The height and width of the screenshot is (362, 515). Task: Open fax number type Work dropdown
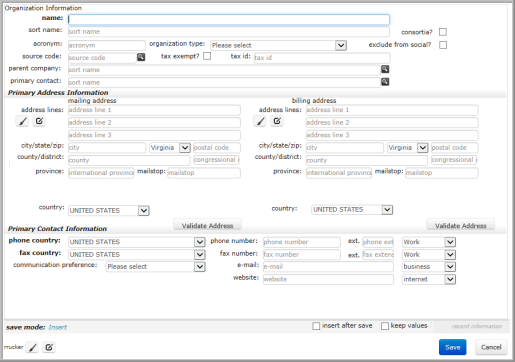tap(429, 255)
